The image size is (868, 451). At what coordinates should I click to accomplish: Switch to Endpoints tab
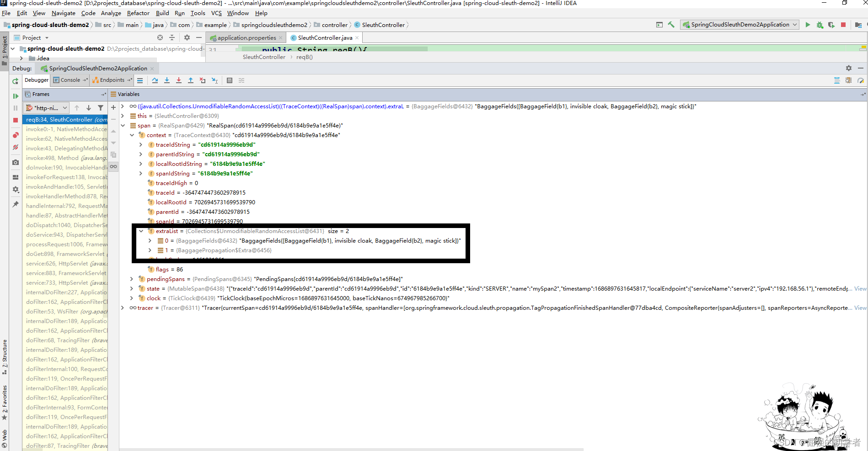(x=112, y=80)
